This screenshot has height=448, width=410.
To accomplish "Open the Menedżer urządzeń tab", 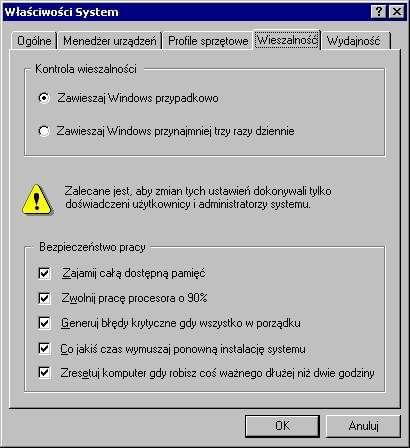I will [110, 41].
